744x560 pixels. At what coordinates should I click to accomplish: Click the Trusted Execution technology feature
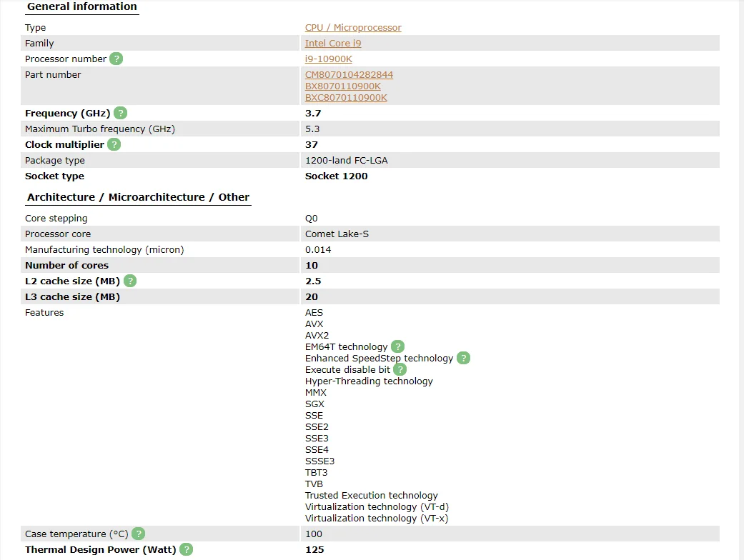tap(371, 496)
